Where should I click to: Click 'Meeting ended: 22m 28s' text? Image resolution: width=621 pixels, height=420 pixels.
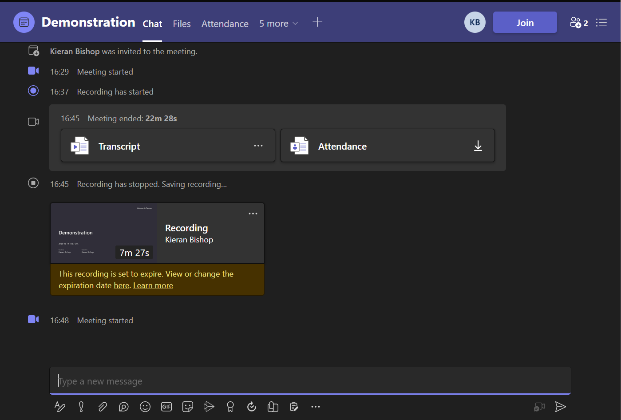132,118
